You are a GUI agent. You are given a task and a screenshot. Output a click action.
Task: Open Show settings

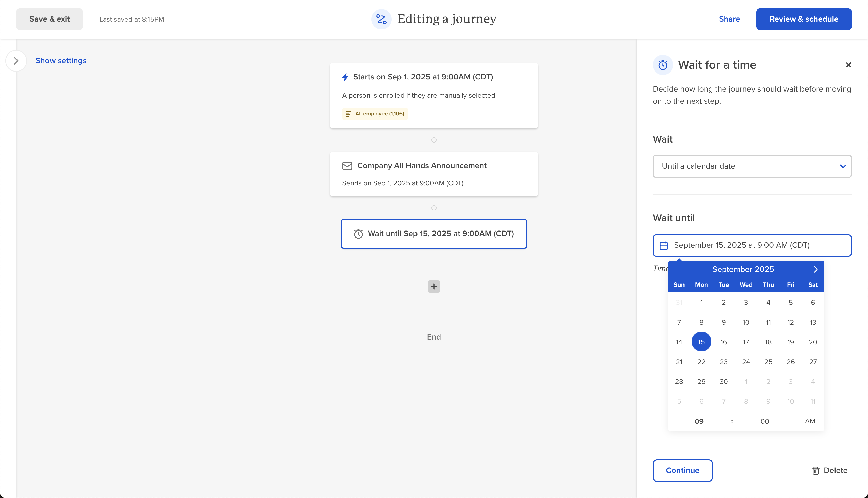point(61,61)
